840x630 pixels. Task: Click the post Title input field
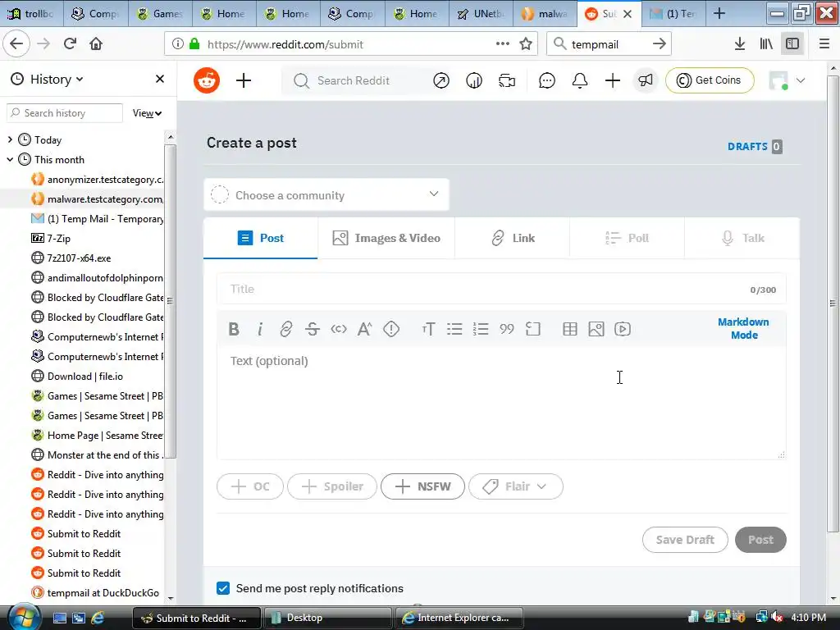[x=502, y=290]
